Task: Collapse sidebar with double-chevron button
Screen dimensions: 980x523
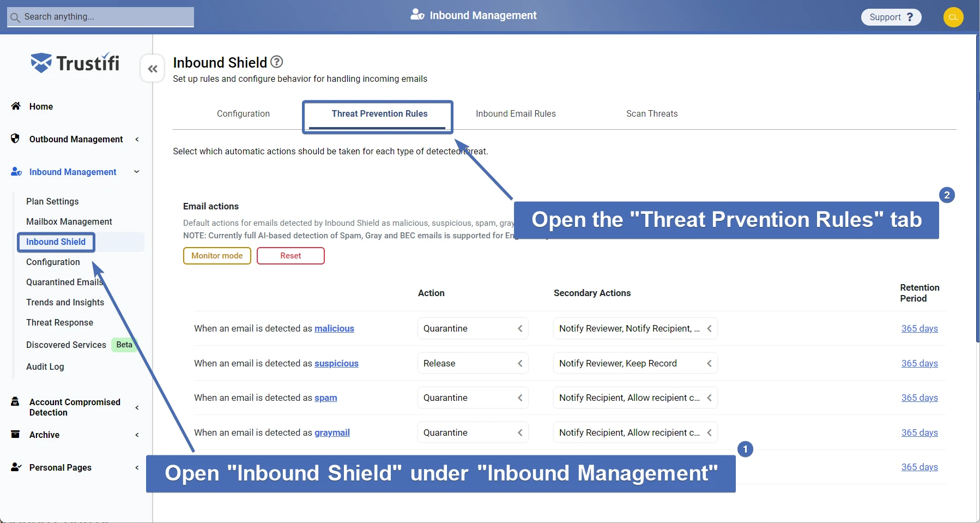Action: 153,69
